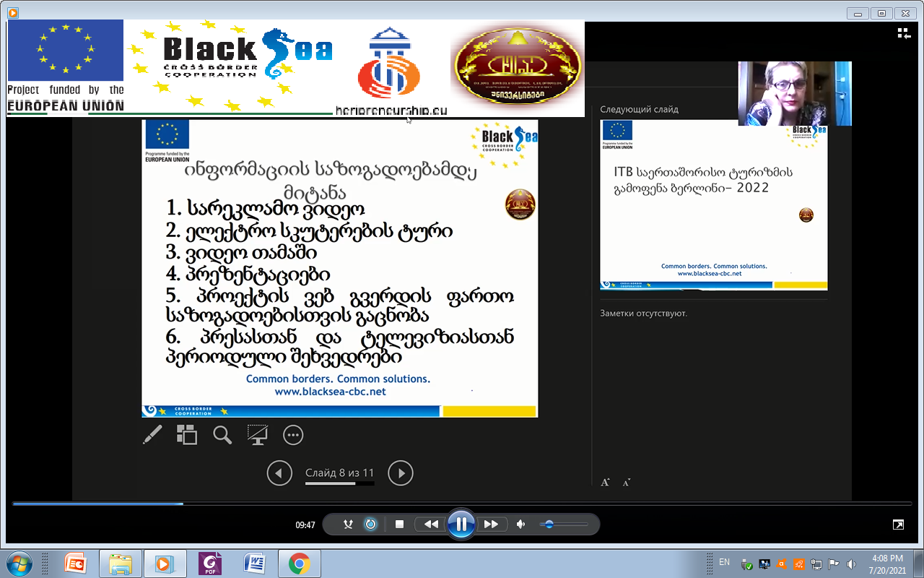Open the more slideshow options ellipsis

pos(292,434)
